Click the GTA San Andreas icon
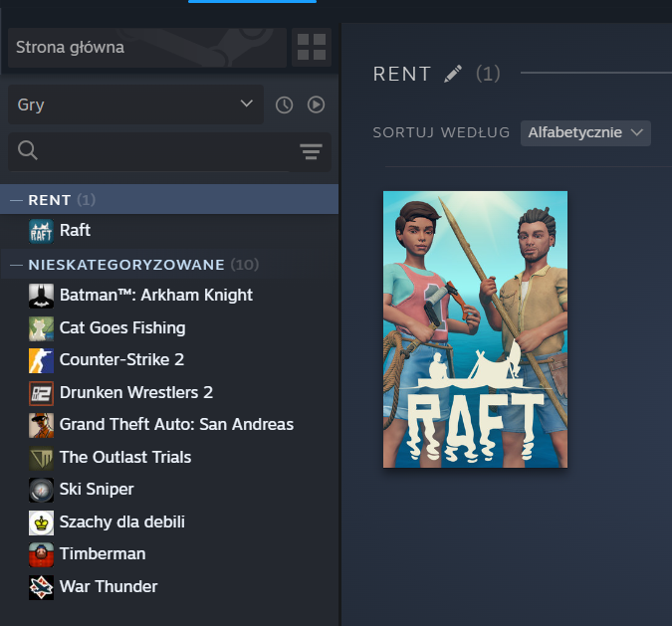 41,426
